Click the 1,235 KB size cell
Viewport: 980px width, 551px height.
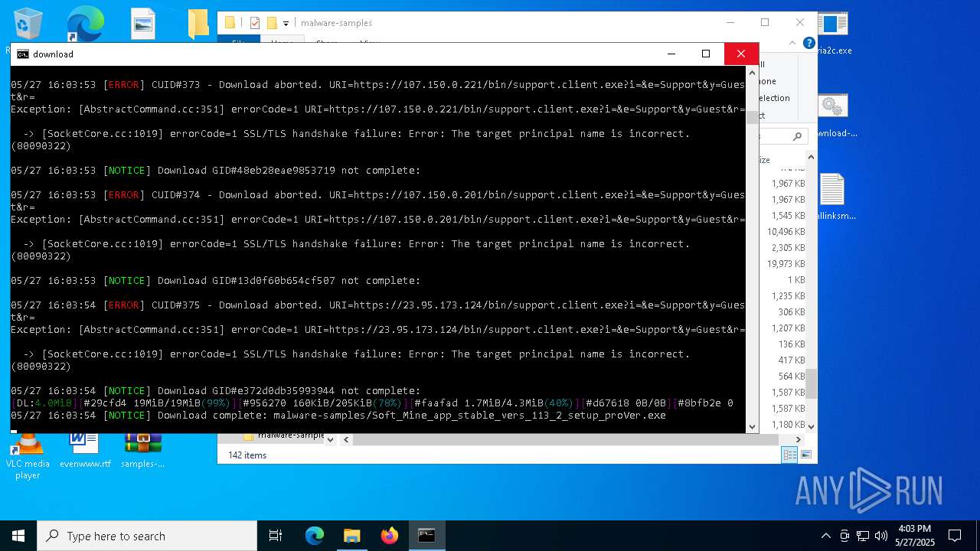[788, 296]
